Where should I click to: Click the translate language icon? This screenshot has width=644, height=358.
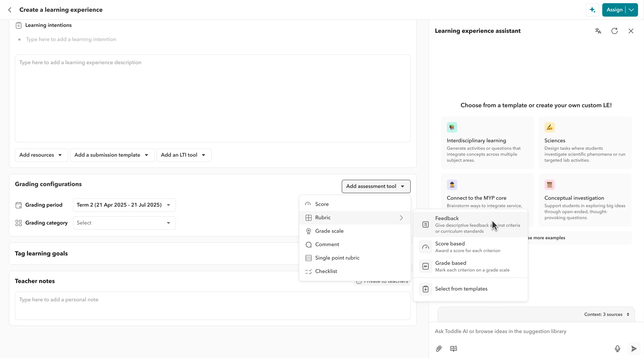(598, 31)
